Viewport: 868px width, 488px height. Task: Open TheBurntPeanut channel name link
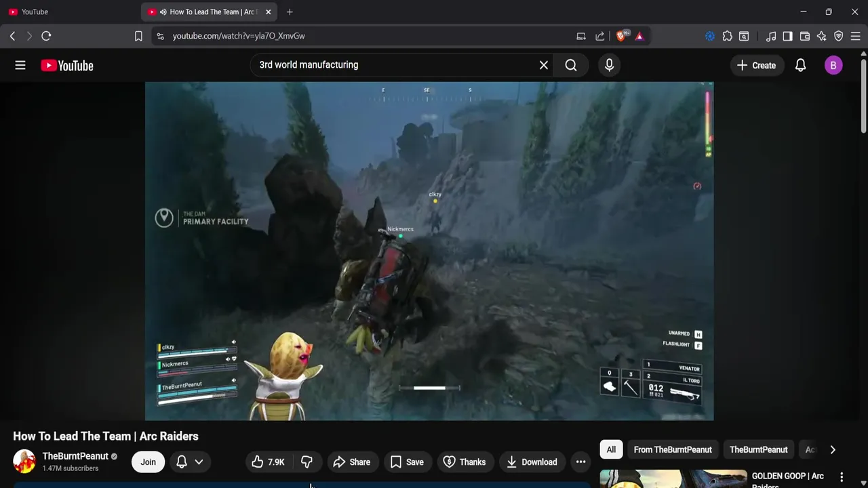pyautogui.click(x=75, y=456)
